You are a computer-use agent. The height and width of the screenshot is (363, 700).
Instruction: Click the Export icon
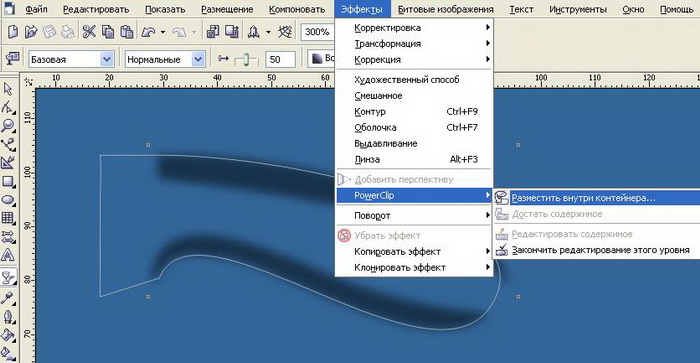click(232, 32)
